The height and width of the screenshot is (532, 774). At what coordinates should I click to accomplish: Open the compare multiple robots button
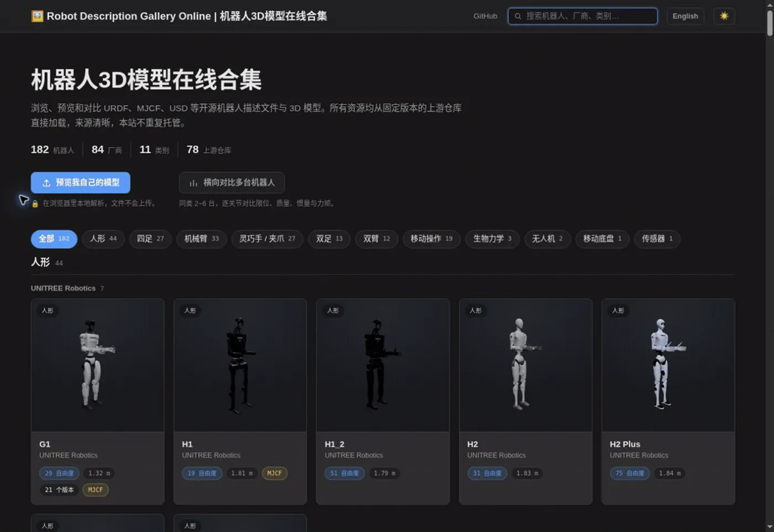point(232,182)
